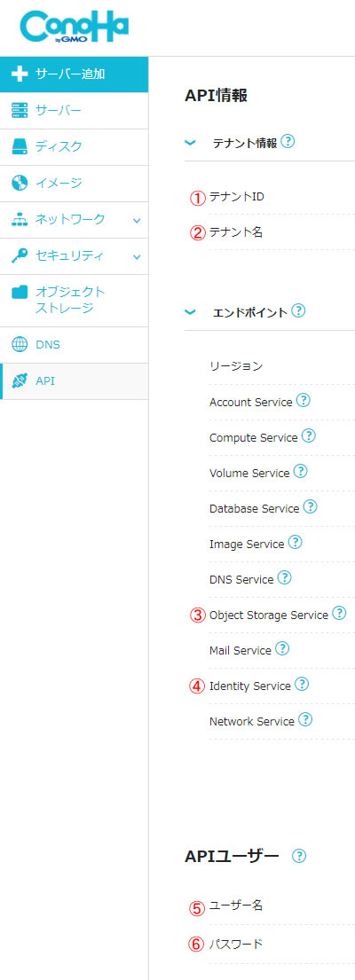
Task: Collapse the エンドポイント section chevron
Action: point(191,312)
